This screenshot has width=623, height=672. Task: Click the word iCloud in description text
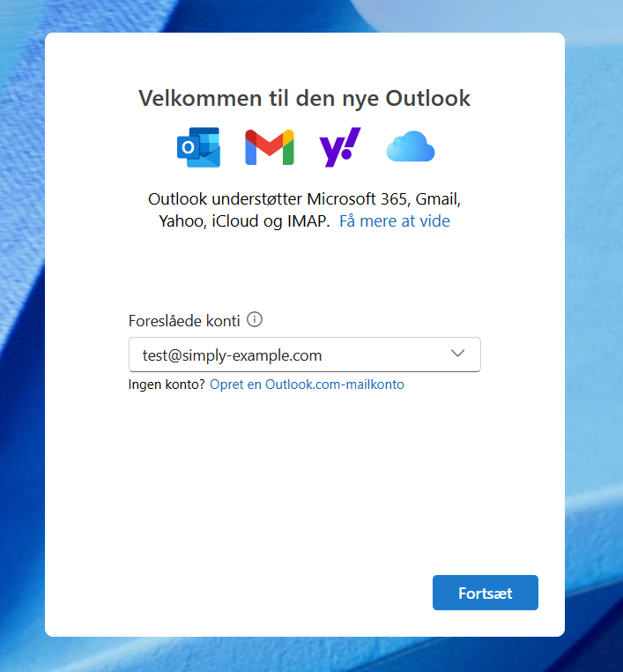pos(235,221)
